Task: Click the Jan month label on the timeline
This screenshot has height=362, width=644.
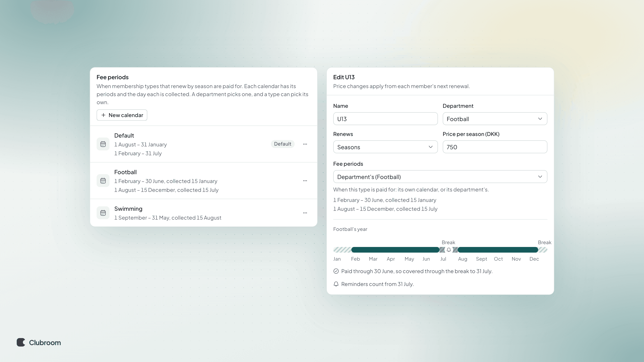Action: point(337,259)
